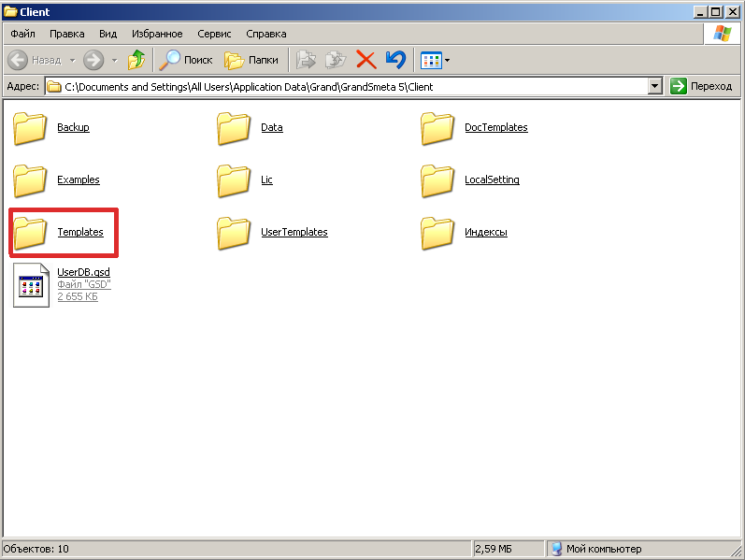
Task: Expand the address bar dropdown
Action: click(655, 87)
